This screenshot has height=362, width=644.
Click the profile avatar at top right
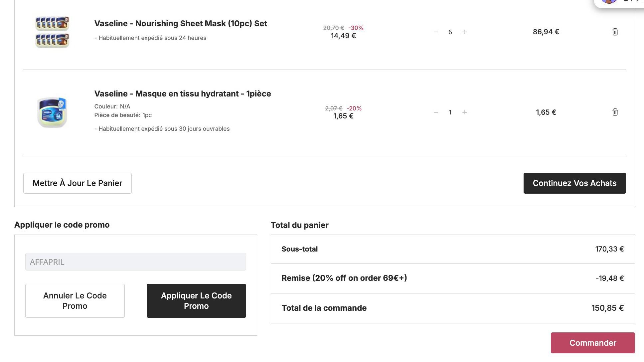[x=609, y=1]
